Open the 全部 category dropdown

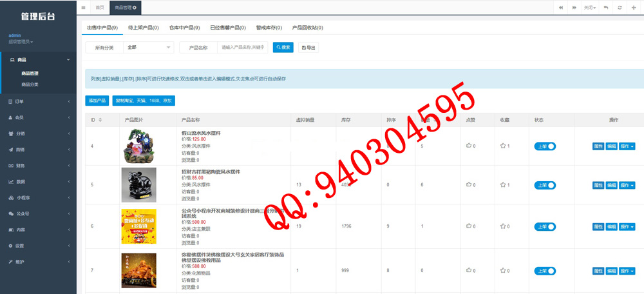pyautogui.click(x=149, y=47)
